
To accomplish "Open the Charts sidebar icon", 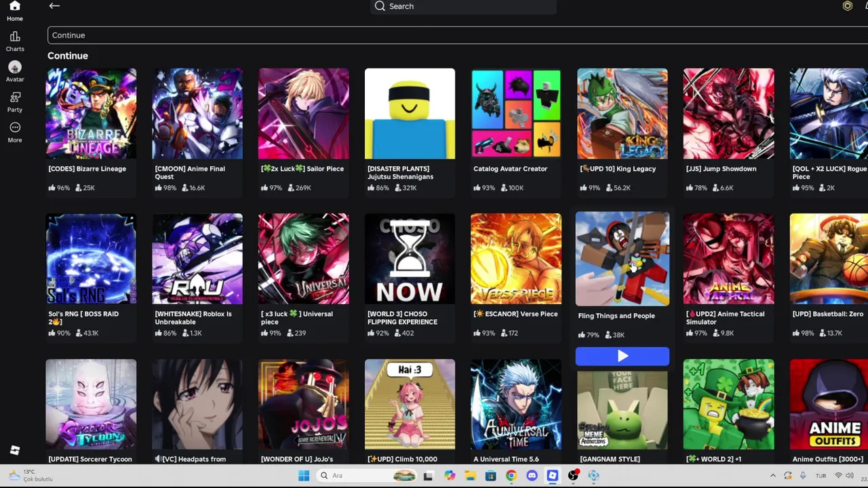I will pyautogui.click(x=15, y=41).
